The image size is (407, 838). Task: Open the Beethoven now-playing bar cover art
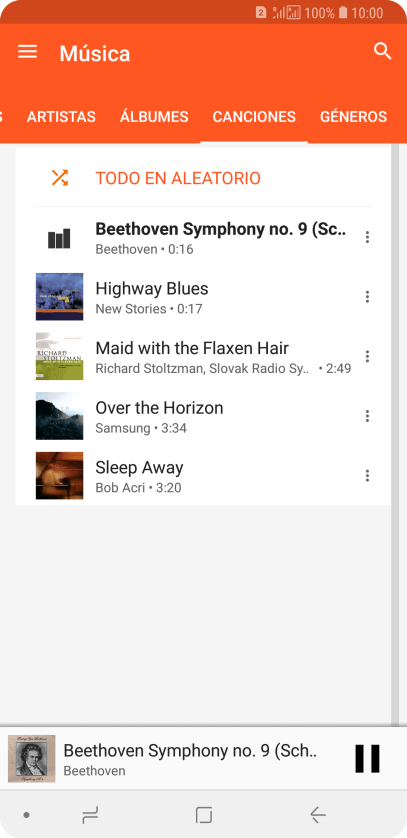click(x=32, y=759)
